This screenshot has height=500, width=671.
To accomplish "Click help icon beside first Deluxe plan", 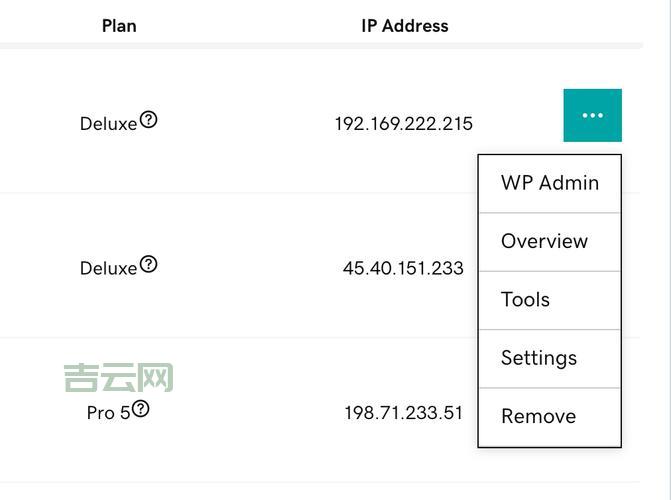I will 148,120.
